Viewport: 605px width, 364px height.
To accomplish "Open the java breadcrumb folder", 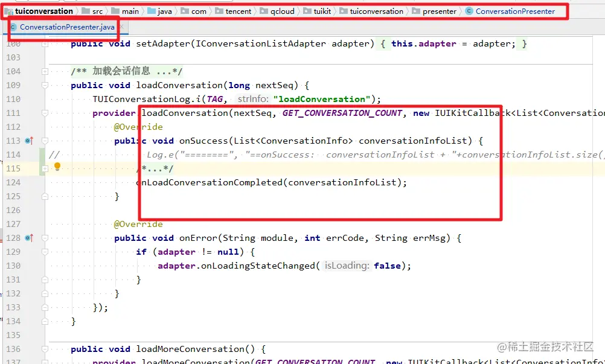I will pos(160,11).
